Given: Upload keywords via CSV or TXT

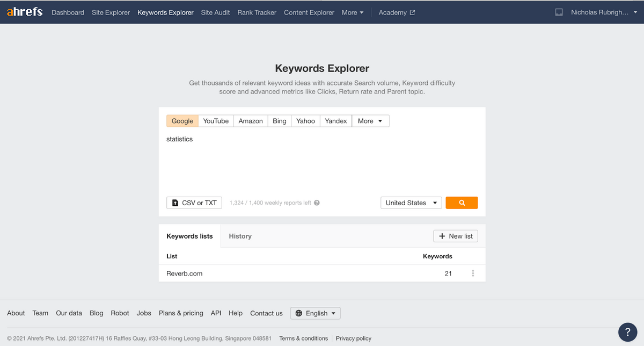Looking at the screenshot, I should (194, 203).
